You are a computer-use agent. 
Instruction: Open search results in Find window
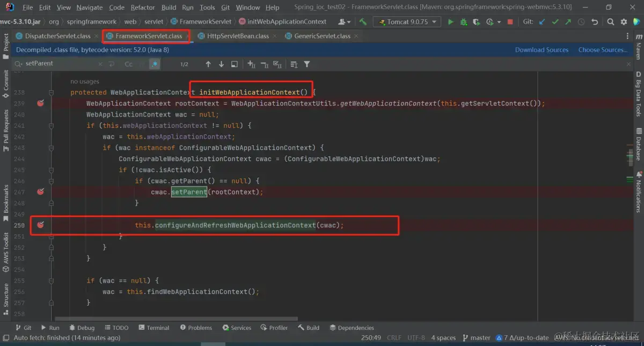point(235,64)
